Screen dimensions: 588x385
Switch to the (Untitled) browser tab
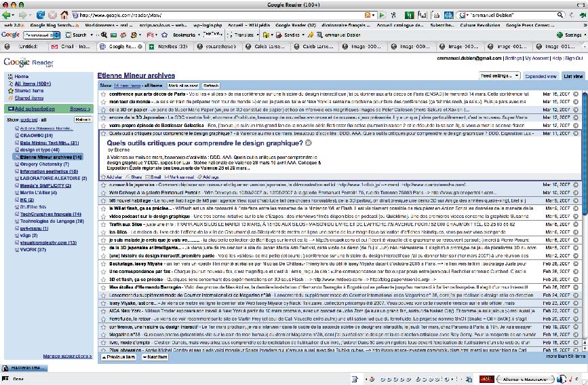click(x=24, y=47)
